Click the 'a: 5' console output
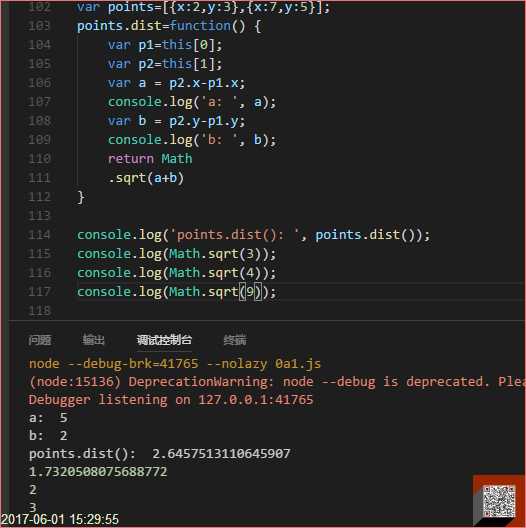 (x=48, y=418)
